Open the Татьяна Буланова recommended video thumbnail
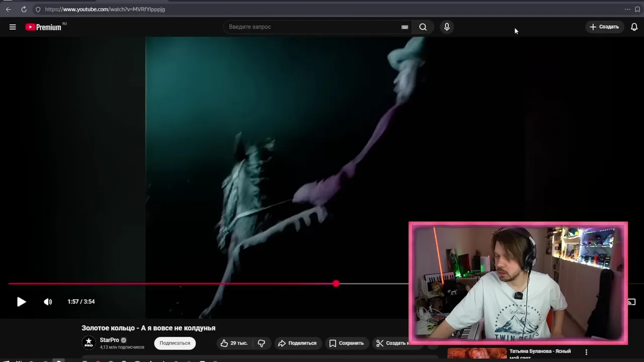 point(477,354)
